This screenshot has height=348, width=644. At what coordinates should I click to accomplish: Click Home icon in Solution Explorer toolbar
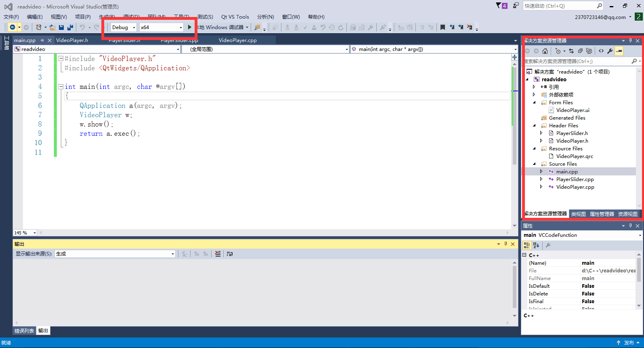(545, 51)
